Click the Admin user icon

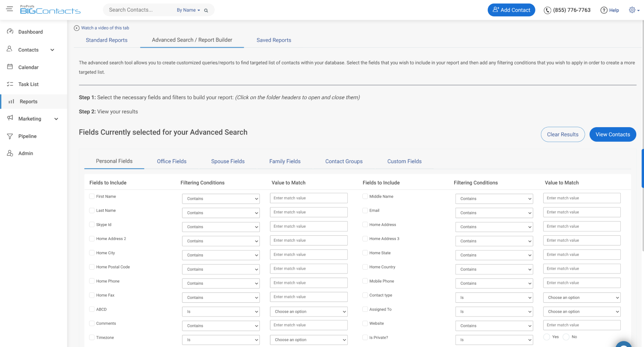click(10, 153)
